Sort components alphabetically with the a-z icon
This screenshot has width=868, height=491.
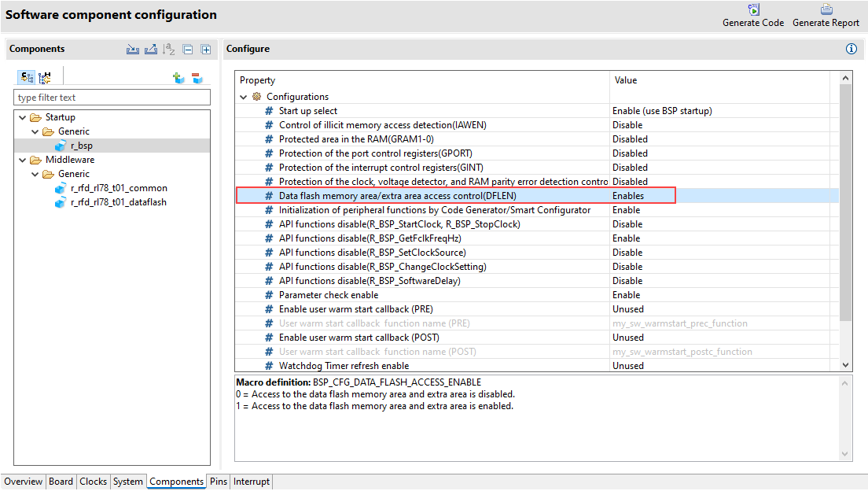[x=169, y=50]
